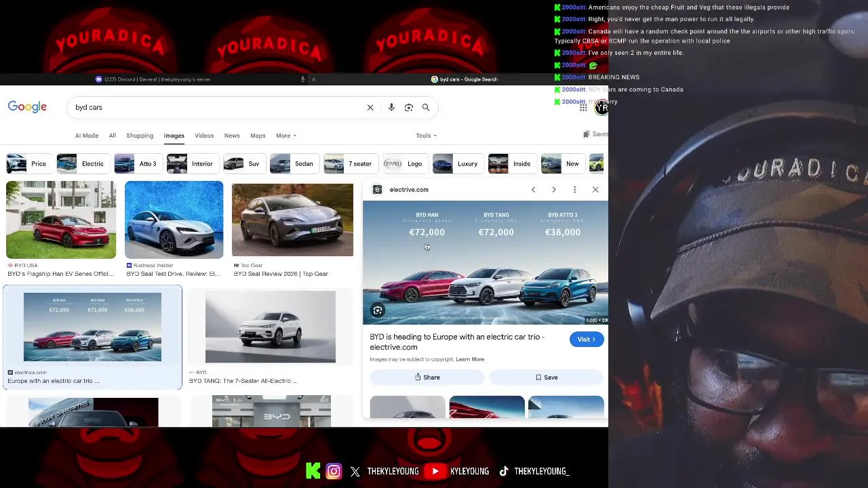The image size is (868, 488).
Task: Filter images by Price chip
Action: tap(28, 164)
